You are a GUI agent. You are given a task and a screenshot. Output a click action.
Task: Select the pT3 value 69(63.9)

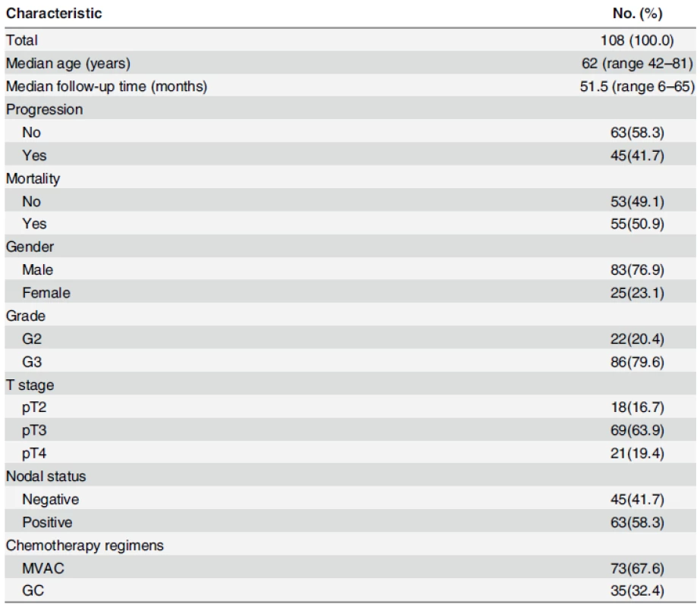click(x=637, y=430)
